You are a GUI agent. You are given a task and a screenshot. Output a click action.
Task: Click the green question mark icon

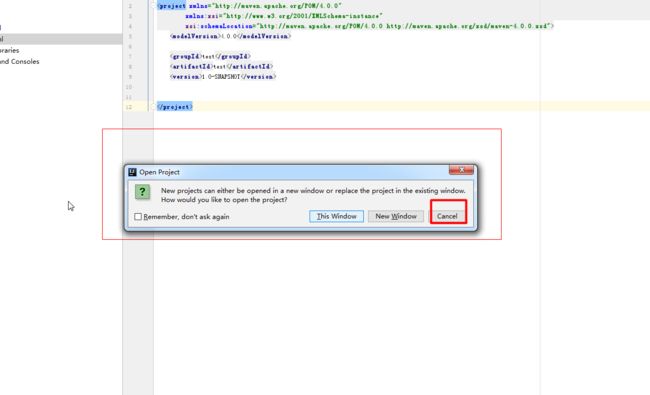[x=143, y=192]
